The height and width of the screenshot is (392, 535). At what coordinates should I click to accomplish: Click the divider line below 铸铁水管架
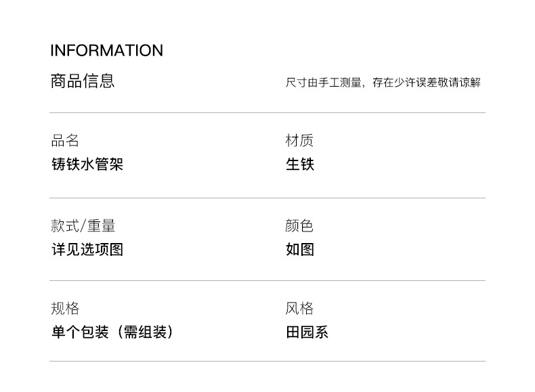click(x=267, y=198)
